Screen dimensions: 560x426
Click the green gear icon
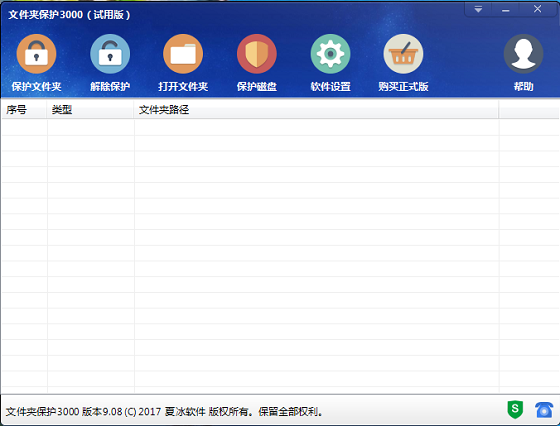click(x=330, y=54)
